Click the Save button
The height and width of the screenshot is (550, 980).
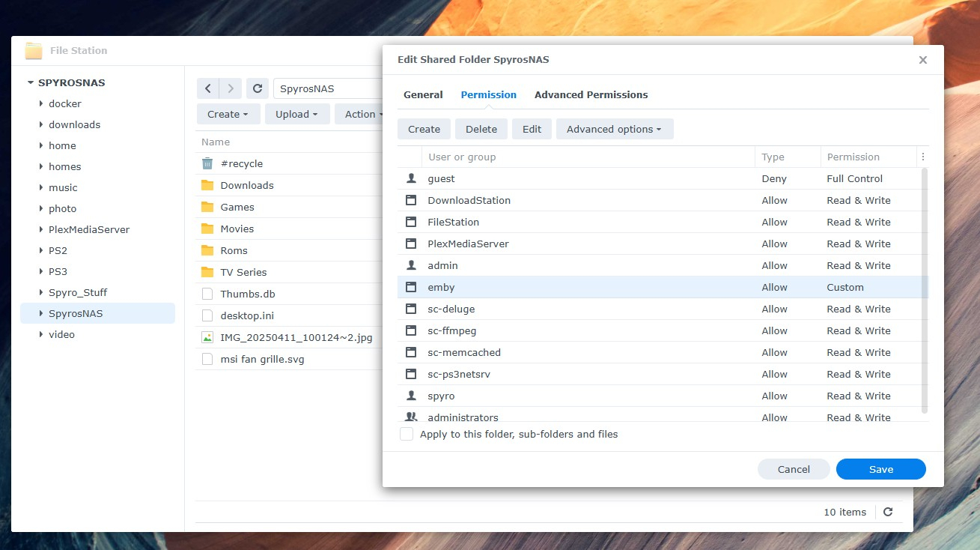coord(880,469)
